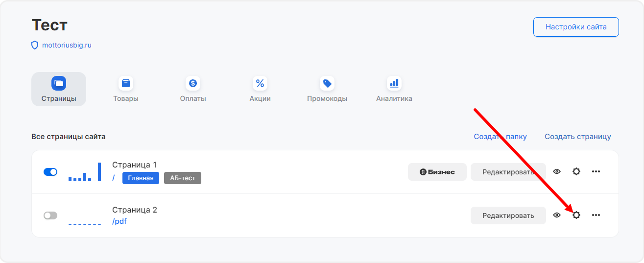This screenshot has width=644, height=263.
Task: Open the gear settings for Страница 1
Action: [576, 171]
